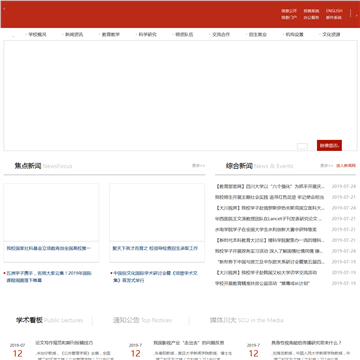Click the 综合新闻 News & Events heading
Screen dimensions: 360x360
(x=259, y=166)
